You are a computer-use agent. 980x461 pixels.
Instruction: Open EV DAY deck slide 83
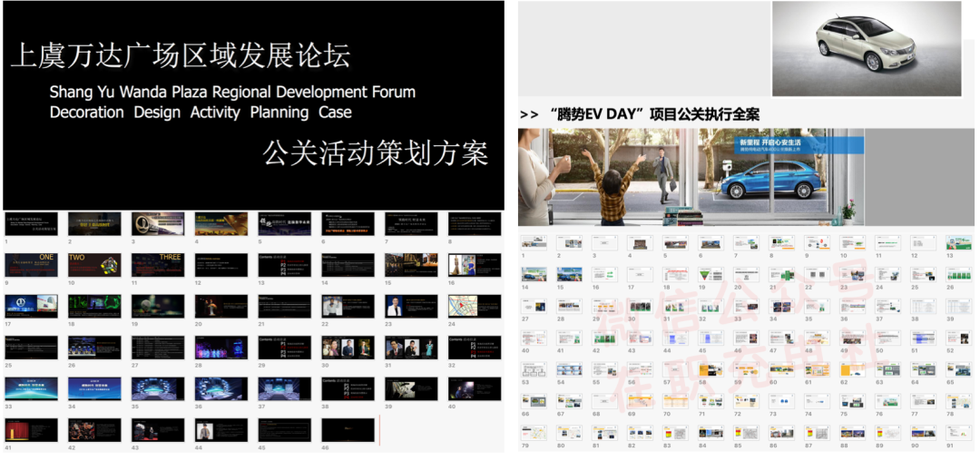point(676,432)
